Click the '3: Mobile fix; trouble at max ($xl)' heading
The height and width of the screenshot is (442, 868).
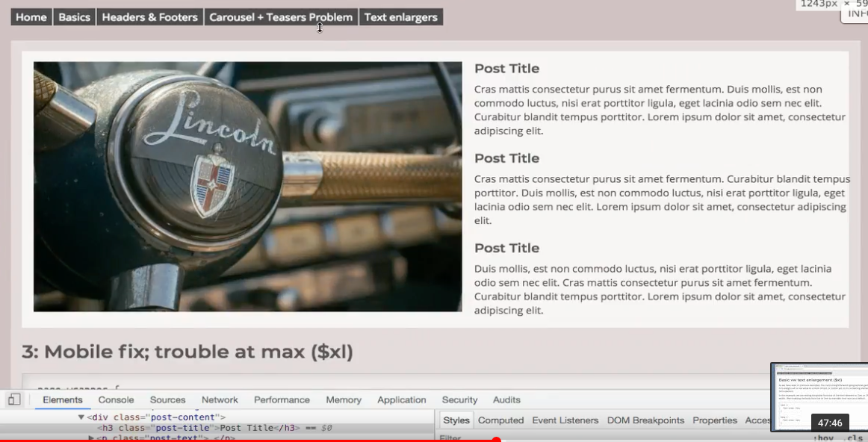(x=187, y=352)
